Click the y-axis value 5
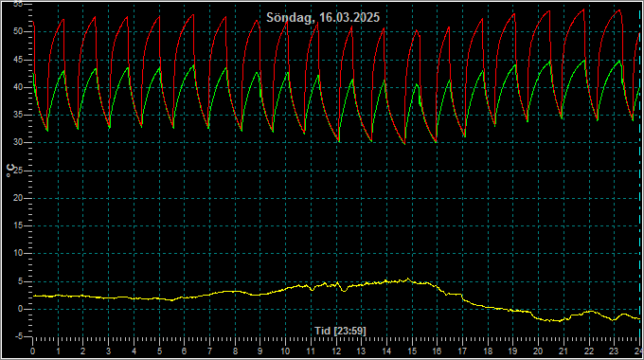This screenshot has height=360, width=644. tap(20, 282)
